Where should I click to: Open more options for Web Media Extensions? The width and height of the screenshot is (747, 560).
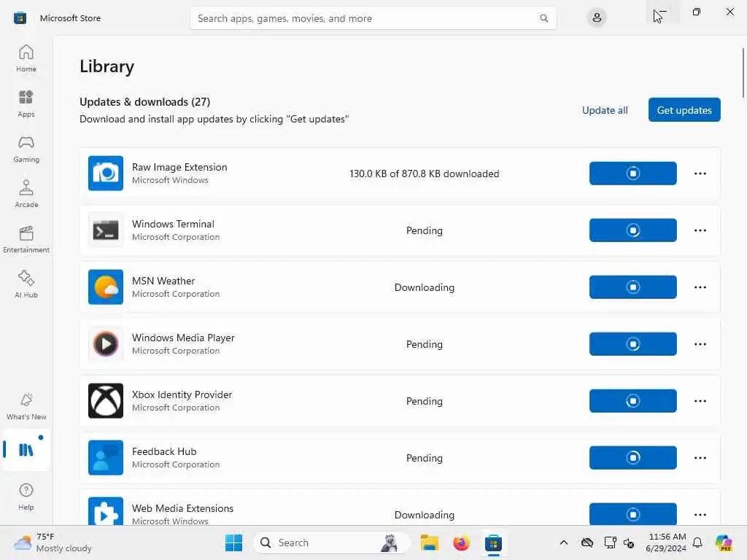(x=700, y=514)
